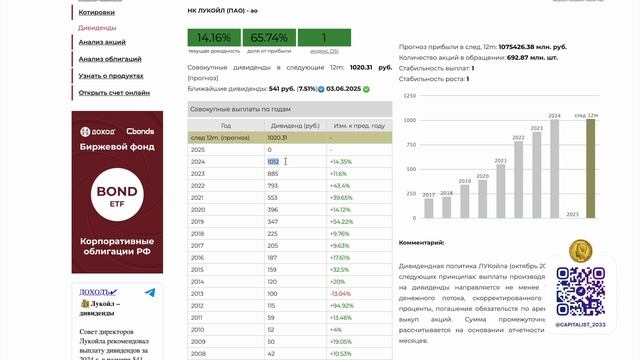The image size is (640, 360).
Task: Click year 2008 in the table
Action: point(198,354)
